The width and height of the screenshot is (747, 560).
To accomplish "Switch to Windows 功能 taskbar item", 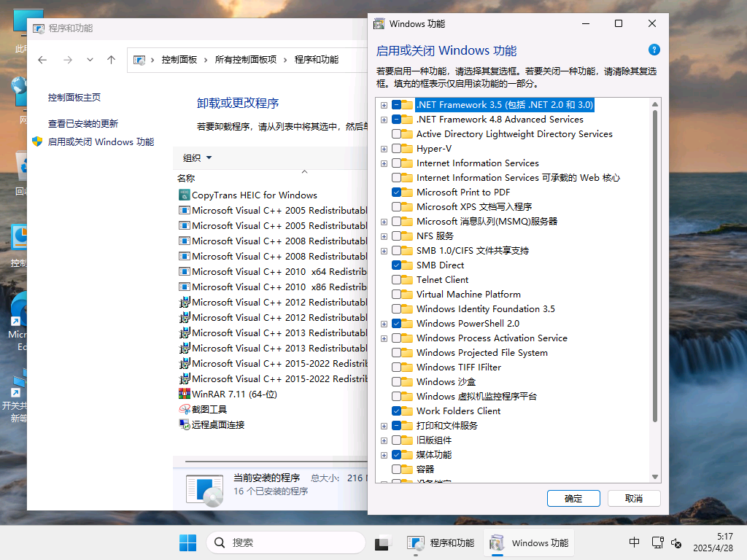I will [x=530, y=542].
